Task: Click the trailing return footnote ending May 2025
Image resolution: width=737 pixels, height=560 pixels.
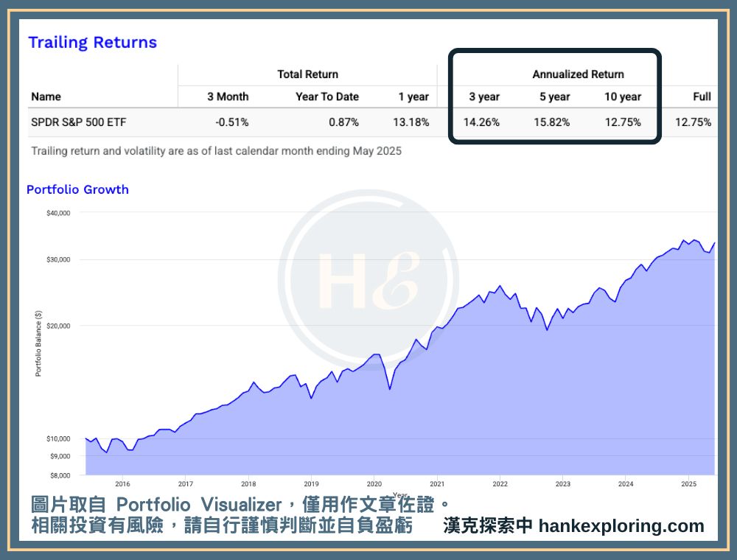Action: coord(216,151)
